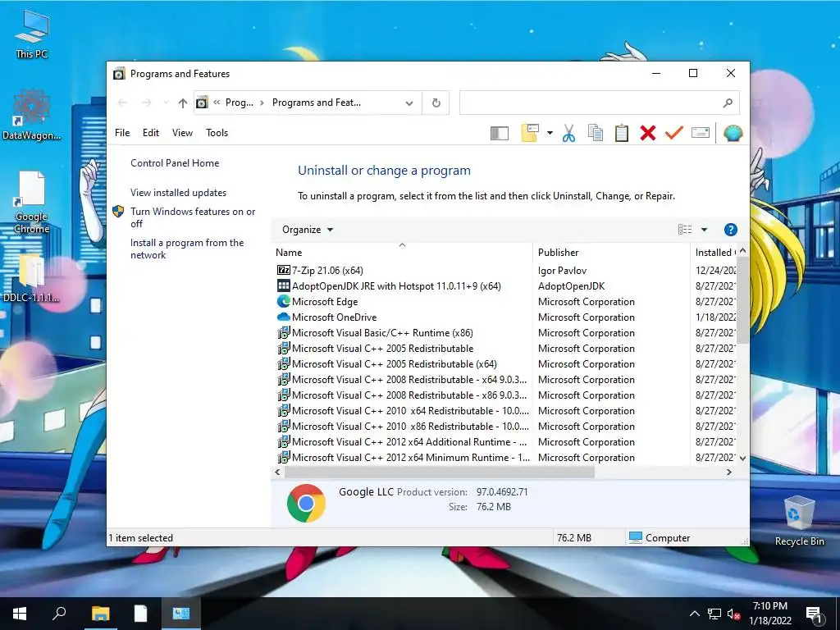
Task: Open the View menu
Action: [182, 133]
